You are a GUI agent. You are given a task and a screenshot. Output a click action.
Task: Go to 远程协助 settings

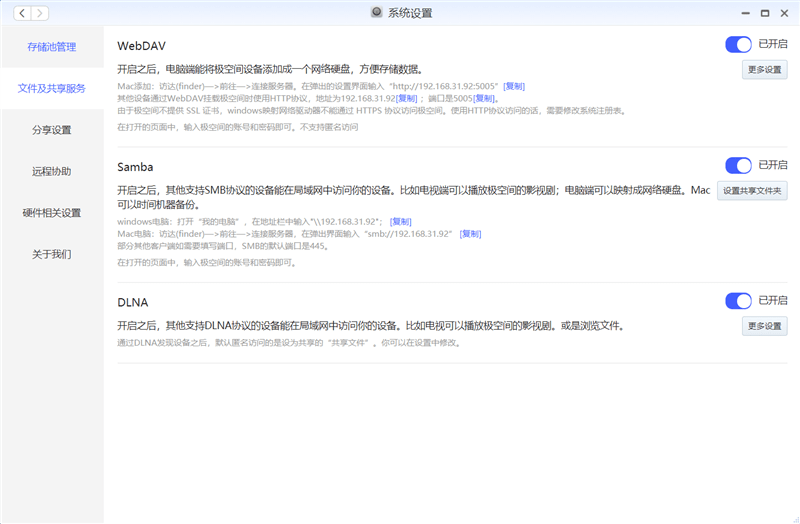[x=52, y=171]
